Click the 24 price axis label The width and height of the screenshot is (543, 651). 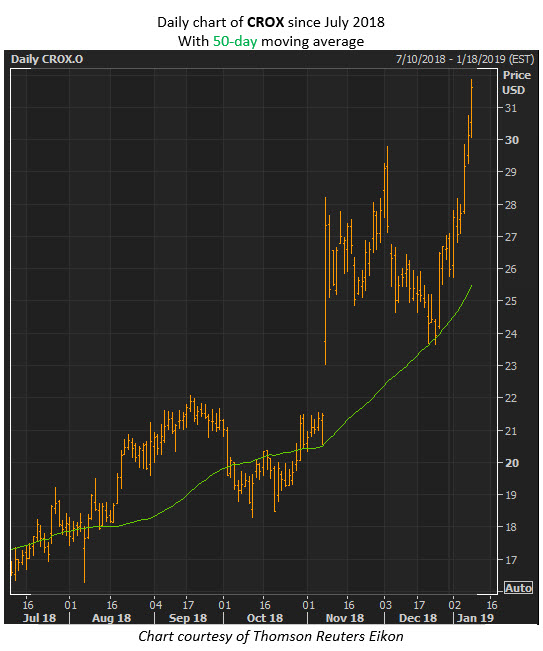pyautogui.click(x=511, y=333)
